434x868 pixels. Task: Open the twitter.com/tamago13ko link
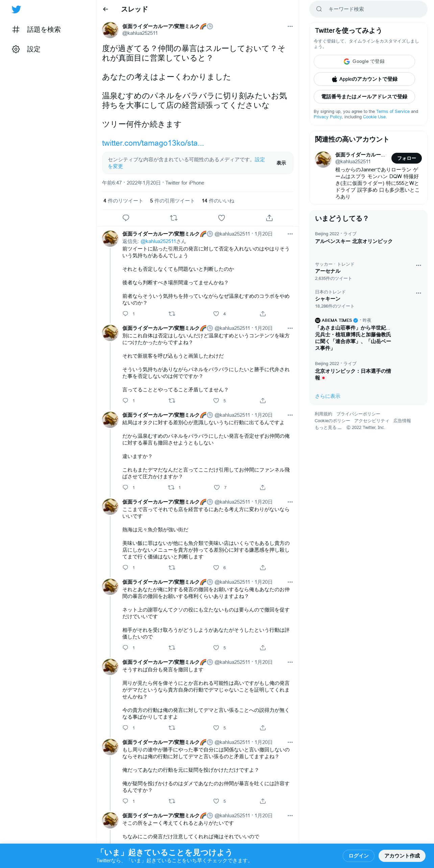(x=153, y=143)
